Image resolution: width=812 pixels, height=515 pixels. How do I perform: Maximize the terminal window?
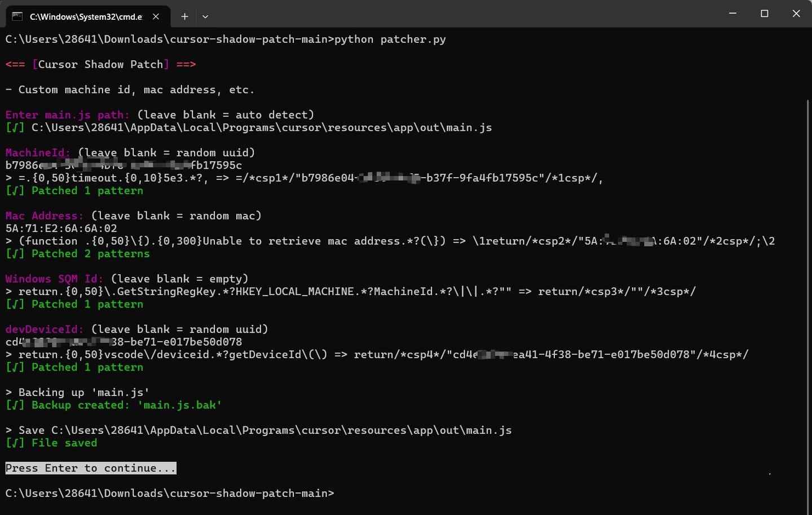click(x=764, y=13)
